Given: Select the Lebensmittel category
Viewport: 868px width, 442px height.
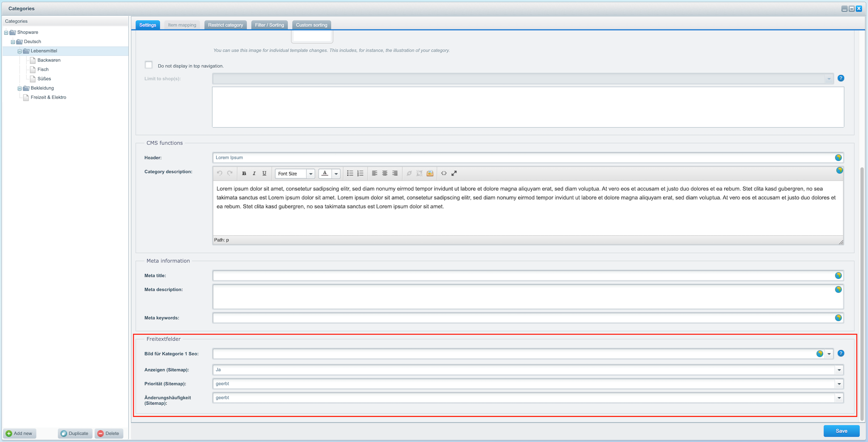Looking at the screenshot, I should [44, 51].
